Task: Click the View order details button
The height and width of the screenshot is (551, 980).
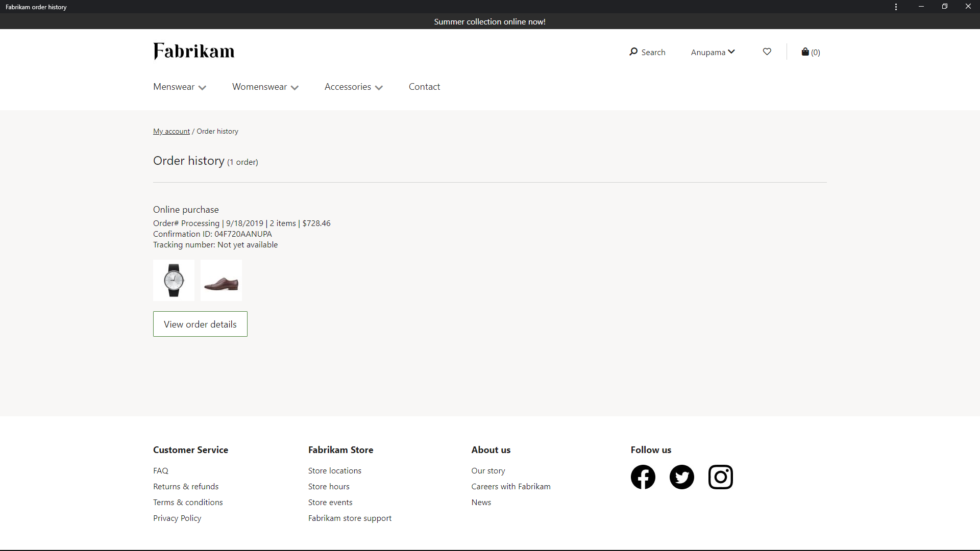Action: (200, 324)
